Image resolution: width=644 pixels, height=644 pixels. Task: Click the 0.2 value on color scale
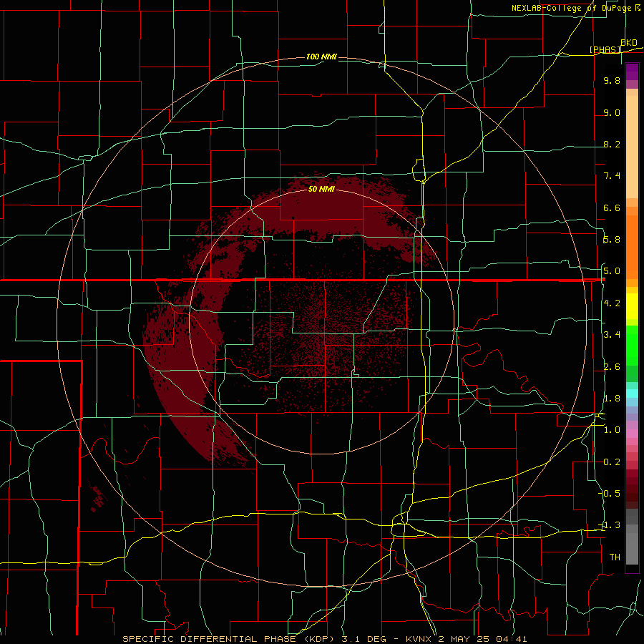pyautogui.click(x=612, y=462)
